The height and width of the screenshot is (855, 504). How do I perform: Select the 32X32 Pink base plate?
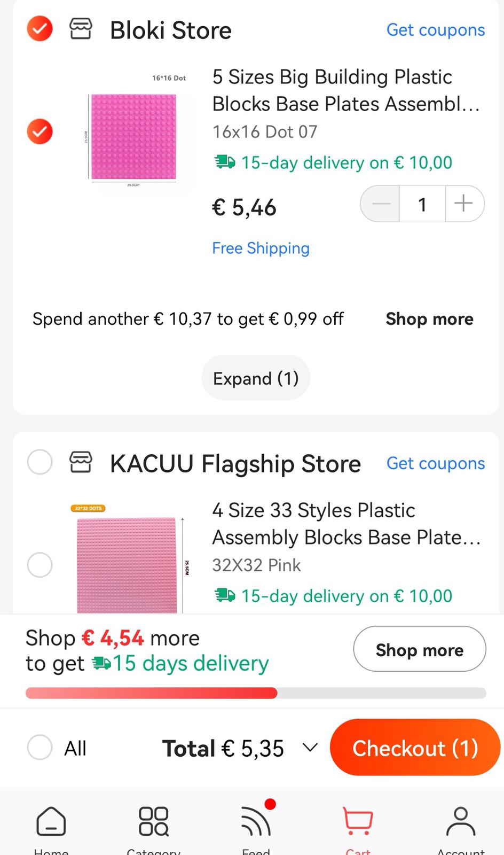(x=40, y=565)
